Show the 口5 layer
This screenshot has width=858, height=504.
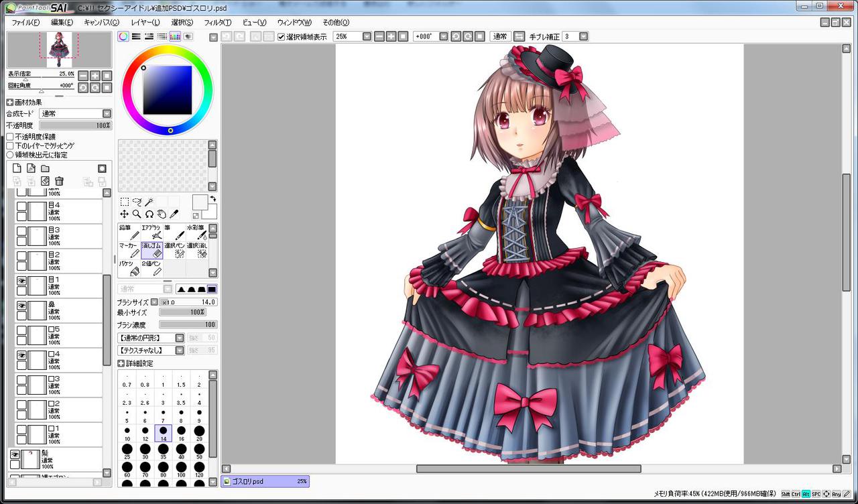[21, 332]
